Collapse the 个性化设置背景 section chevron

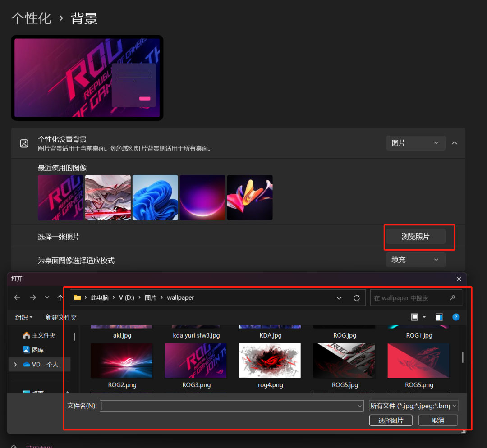click(x=455, y=143)
